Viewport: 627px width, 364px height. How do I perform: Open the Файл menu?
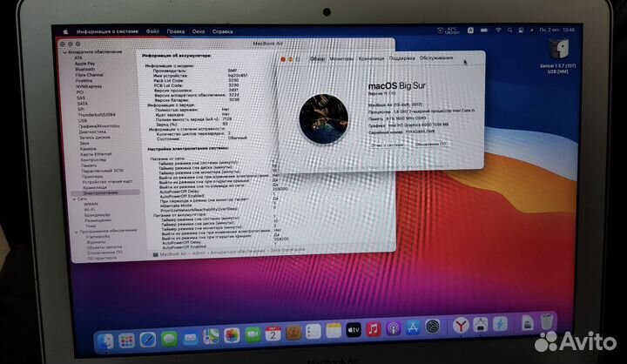click(x=152, y=31)
